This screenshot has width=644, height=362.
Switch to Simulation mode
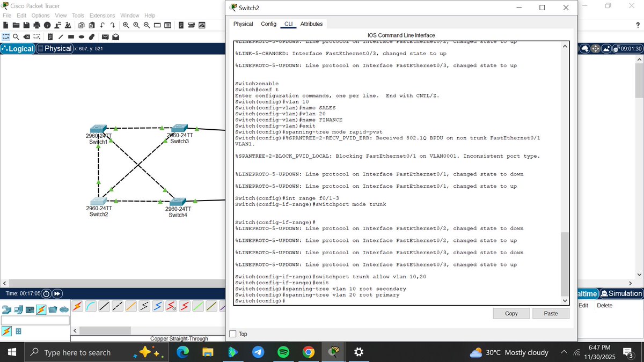(621, 293)
